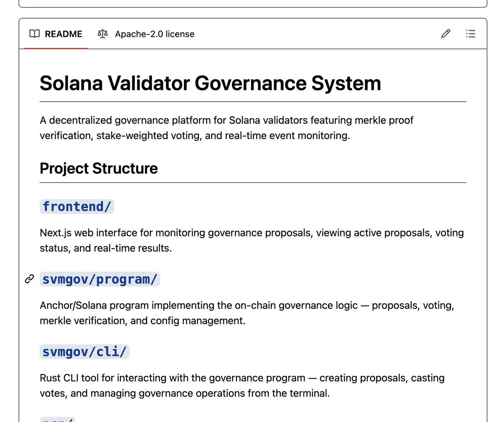
Task: Click the book icon on README tab
Action: [34, 34]
